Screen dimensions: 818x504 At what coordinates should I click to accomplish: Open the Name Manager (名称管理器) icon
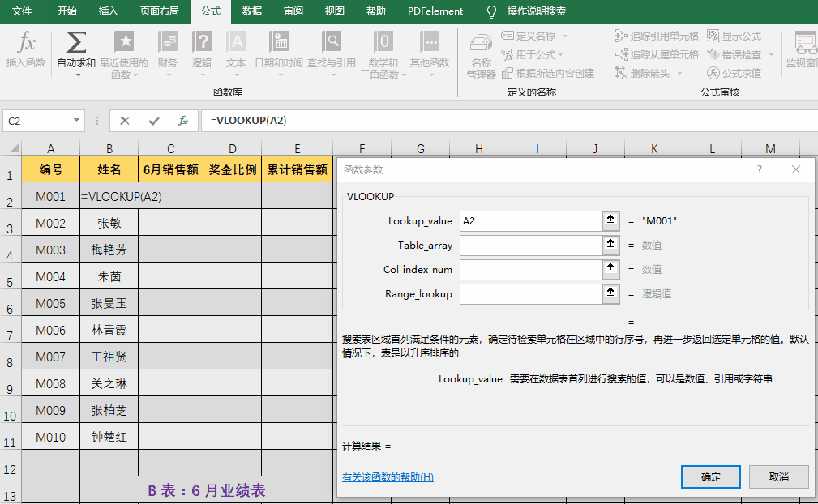[481, 44]
